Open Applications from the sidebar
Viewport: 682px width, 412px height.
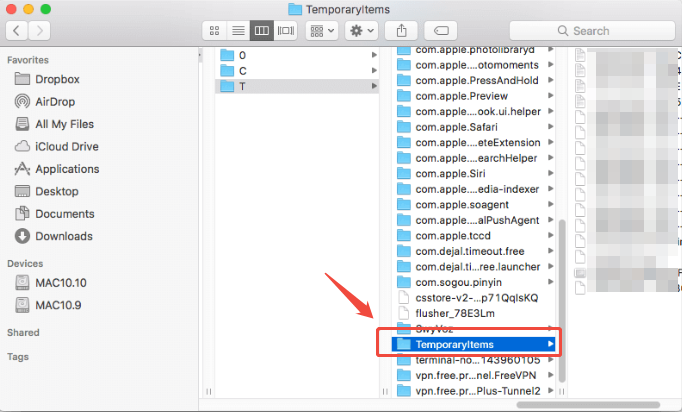pyautogui.click(x=57, y=169)
